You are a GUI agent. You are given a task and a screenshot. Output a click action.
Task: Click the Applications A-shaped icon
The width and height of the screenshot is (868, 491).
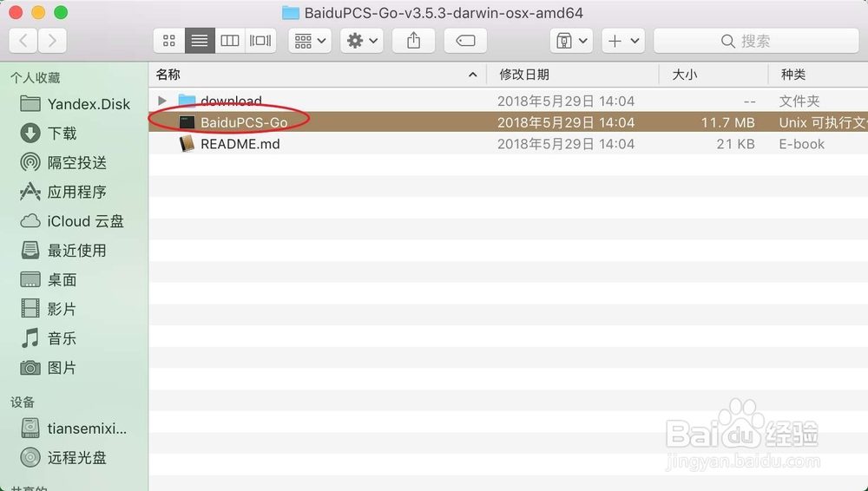pyautogui.click(x=30, y=192)
